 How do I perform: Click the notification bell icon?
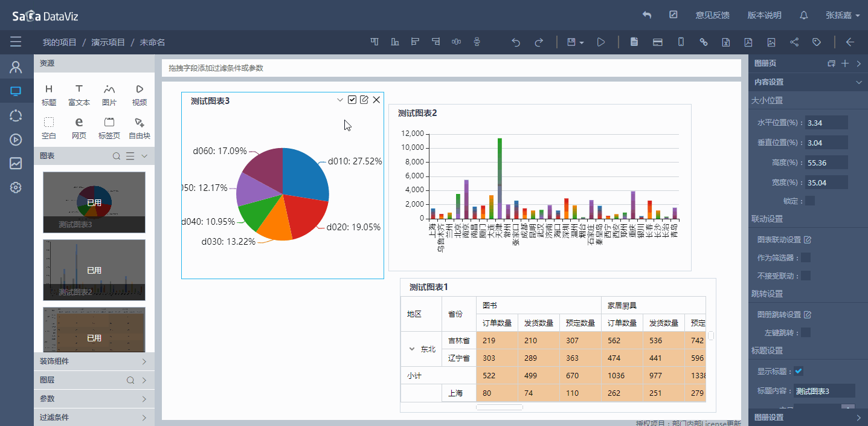(804, 15)
